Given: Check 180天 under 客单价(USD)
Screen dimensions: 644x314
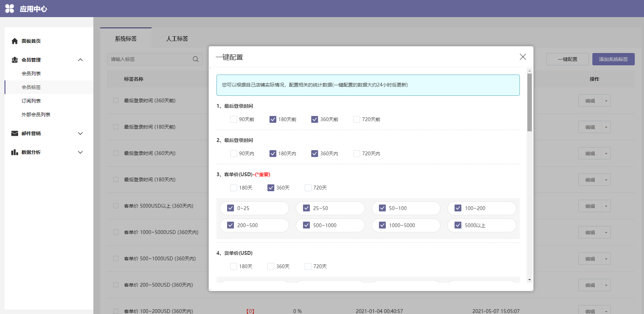Looking at the screenshot, I should (234, 188).
